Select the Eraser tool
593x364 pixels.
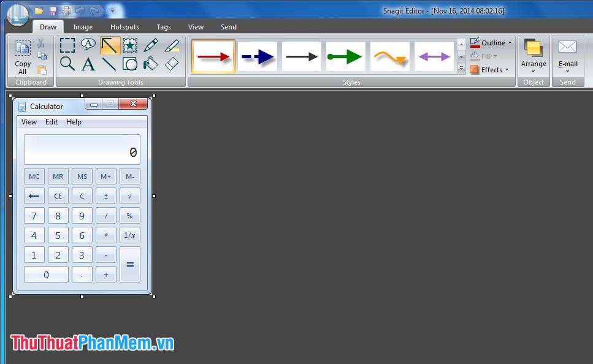171,64
